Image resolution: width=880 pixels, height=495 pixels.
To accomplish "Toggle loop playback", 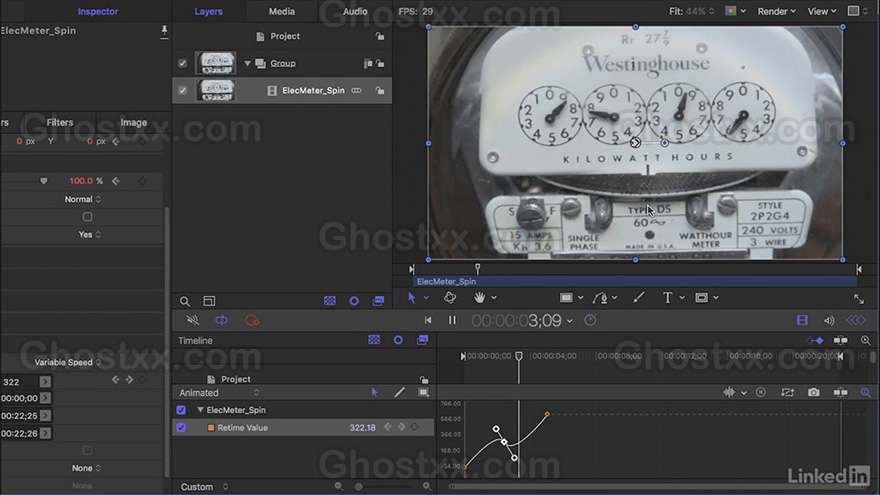I will (x=222, y=320).
